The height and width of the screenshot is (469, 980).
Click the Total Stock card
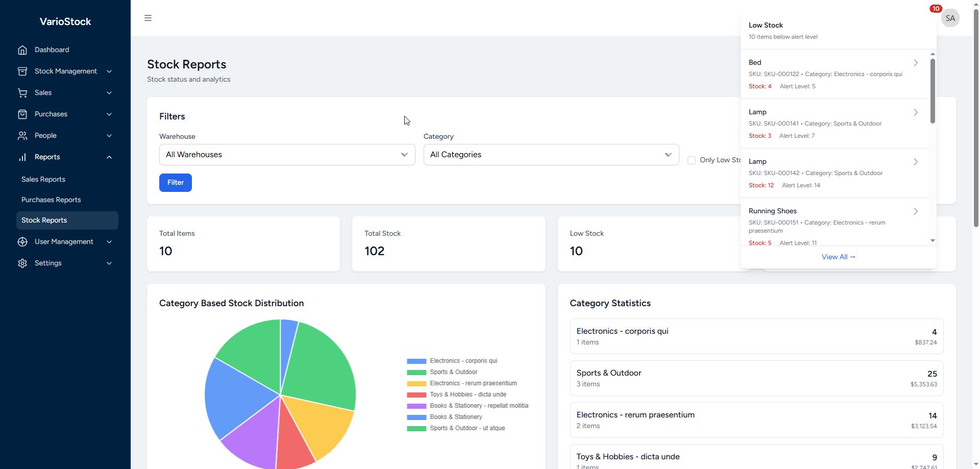(449, 244)
